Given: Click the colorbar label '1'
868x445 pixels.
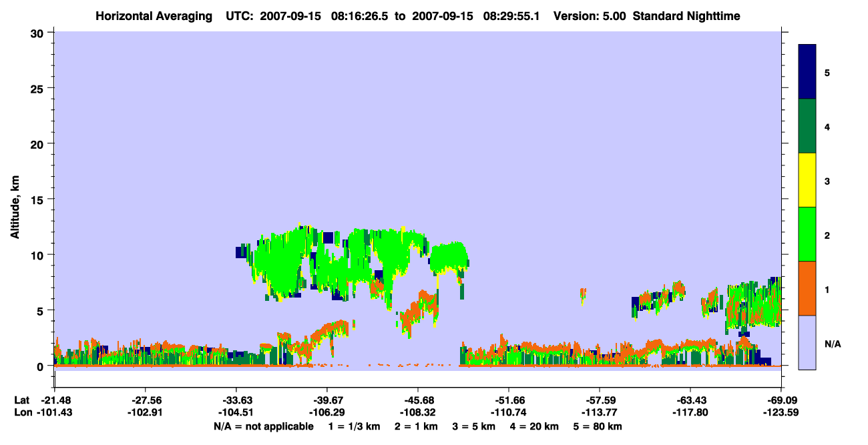Looking at the screenshot, I should [827, 289].
